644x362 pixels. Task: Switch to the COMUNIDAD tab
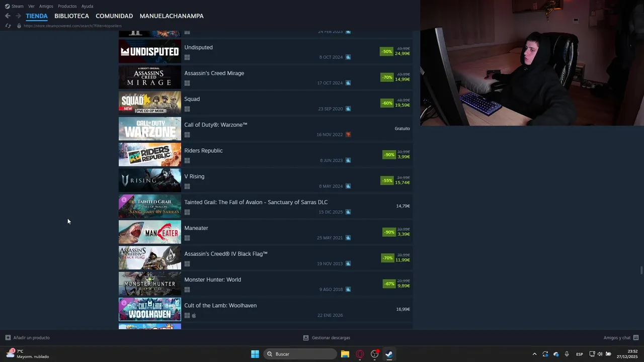point(114,16)
